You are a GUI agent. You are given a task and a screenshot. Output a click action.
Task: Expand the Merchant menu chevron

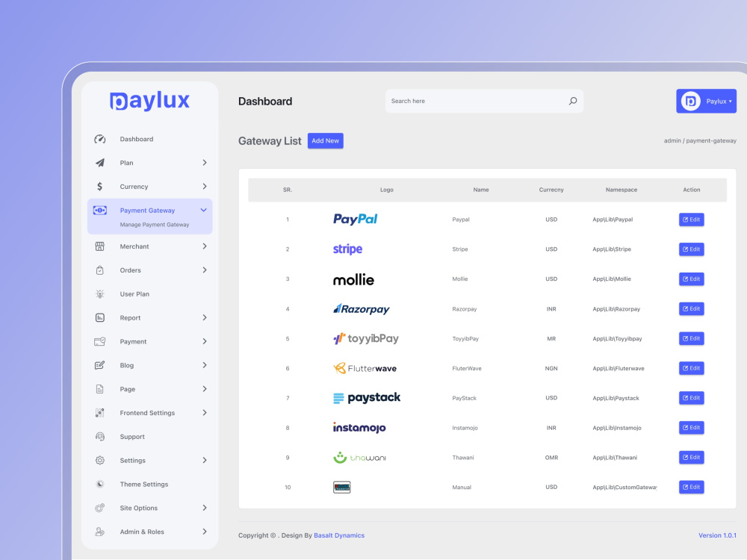click(205, 246)
